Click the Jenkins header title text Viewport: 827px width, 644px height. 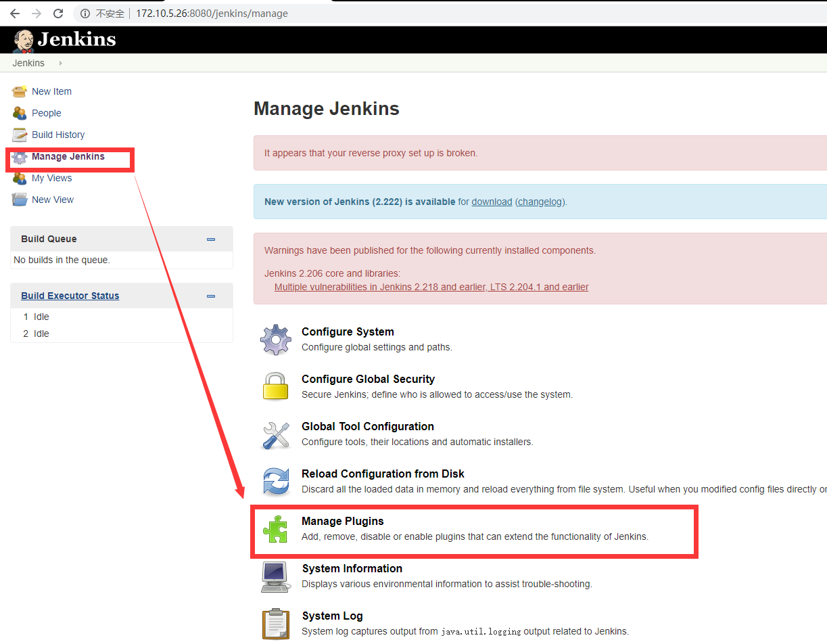click(76, 40)
